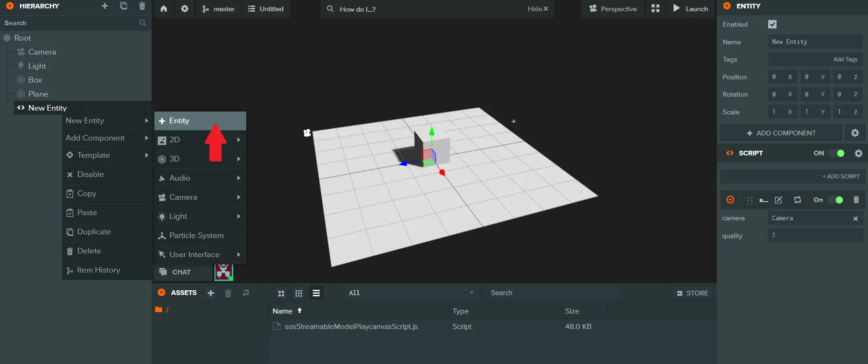Click the add asset plus icon
868x364 pixels.
pyautogui.click(x=211, y=293)
